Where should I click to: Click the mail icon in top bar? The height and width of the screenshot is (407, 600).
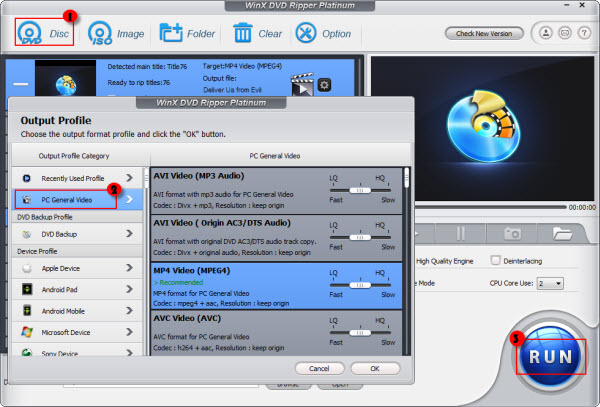pos(565,33)
